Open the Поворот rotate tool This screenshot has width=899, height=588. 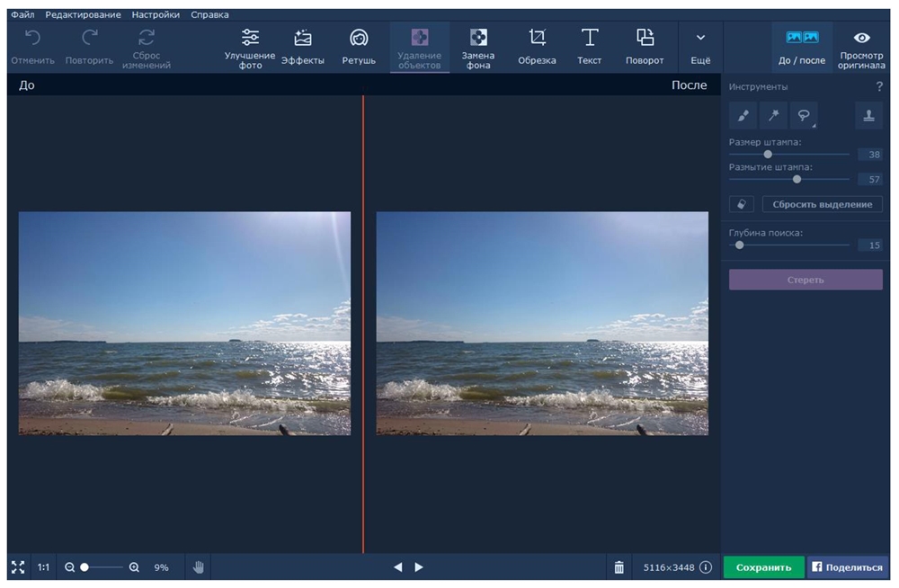click(645, 47)
